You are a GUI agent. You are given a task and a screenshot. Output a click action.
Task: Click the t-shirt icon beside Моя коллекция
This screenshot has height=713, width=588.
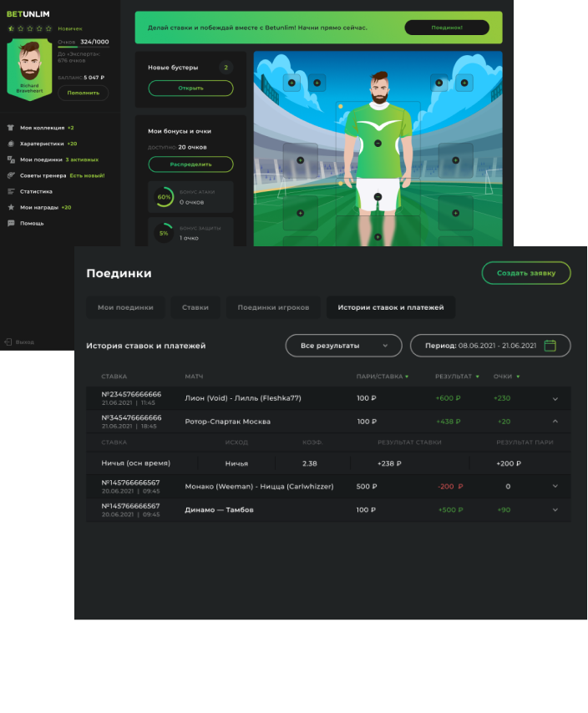pos(11,128)
